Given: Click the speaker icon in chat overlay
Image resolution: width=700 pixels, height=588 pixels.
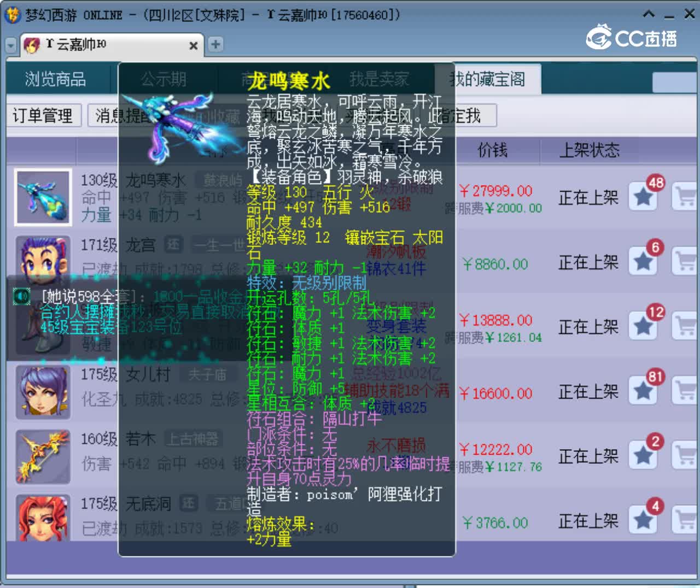Looking at the screenshot, I should (21, 296).
